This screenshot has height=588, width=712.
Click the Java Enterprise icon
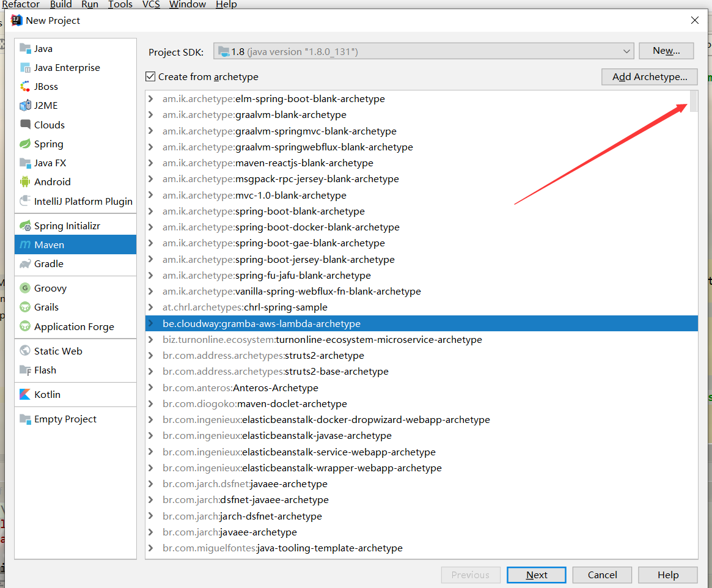pos(25,68)
